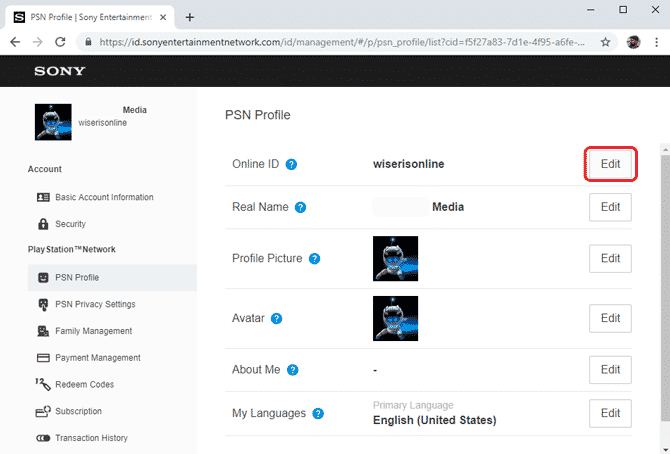Open Basic Account Information page

(104, 197)
